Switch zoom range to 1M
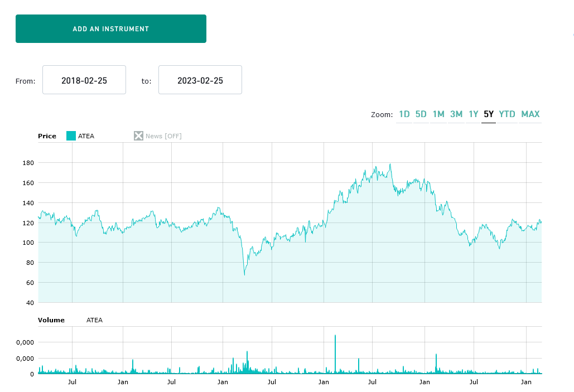This screenshot has width=574, height=392. click(x=438, y=114)
